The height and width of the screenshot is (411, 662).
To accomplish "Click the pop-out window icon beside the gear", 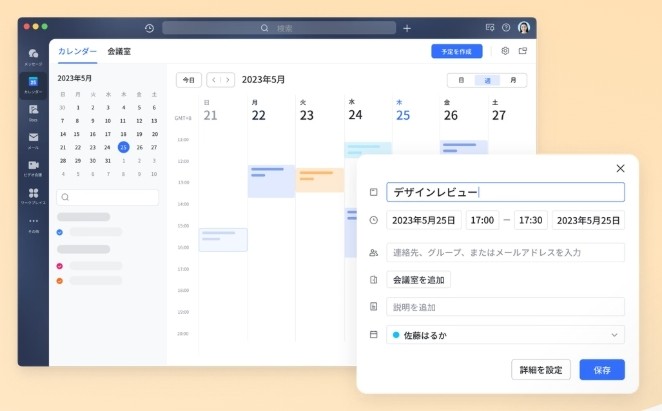I will [x=523, y=51].
